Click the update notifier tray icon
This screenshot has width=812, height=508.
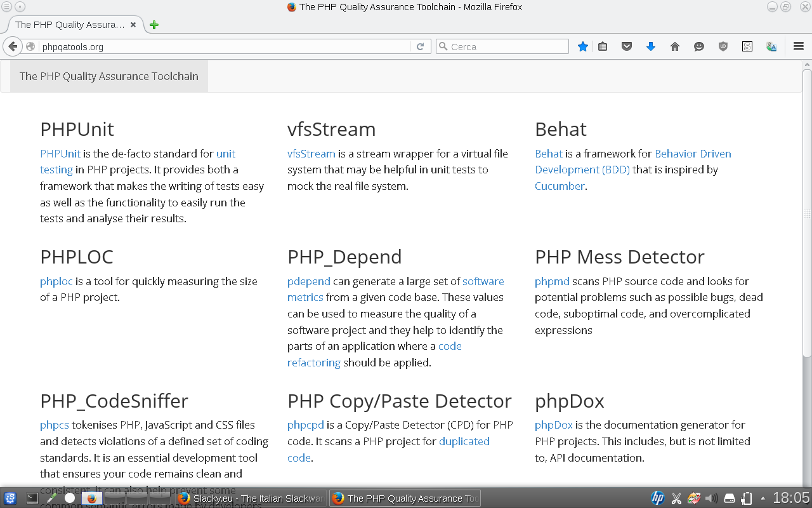click(695, 498)
